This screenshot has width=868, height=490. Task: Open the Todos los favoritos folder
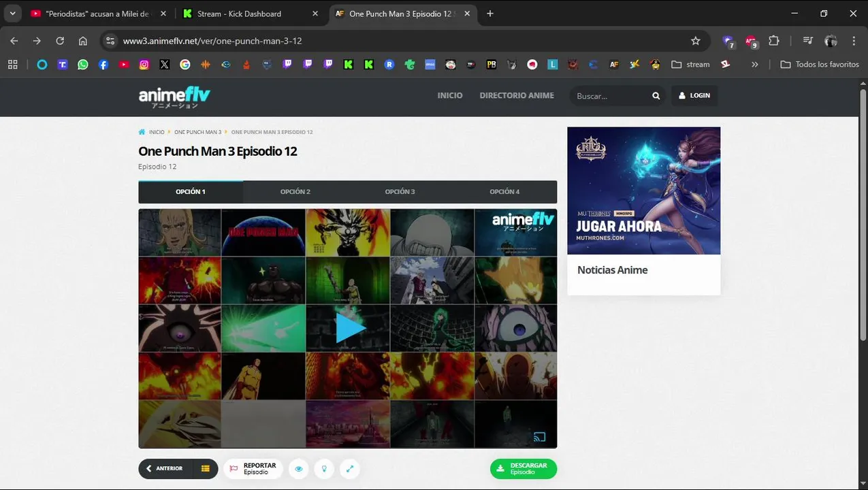[x=820, y=65]
